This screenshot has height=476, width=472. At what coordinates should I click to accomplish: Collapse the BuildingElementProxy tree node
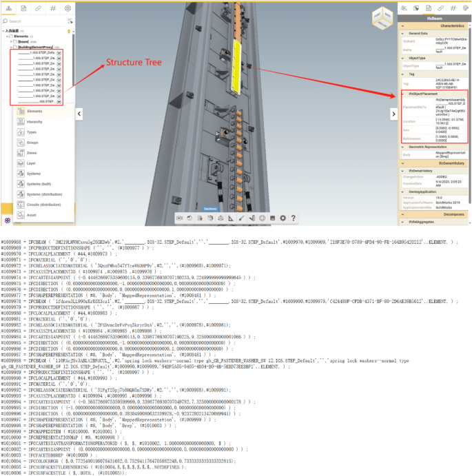(x=12, y=48)
